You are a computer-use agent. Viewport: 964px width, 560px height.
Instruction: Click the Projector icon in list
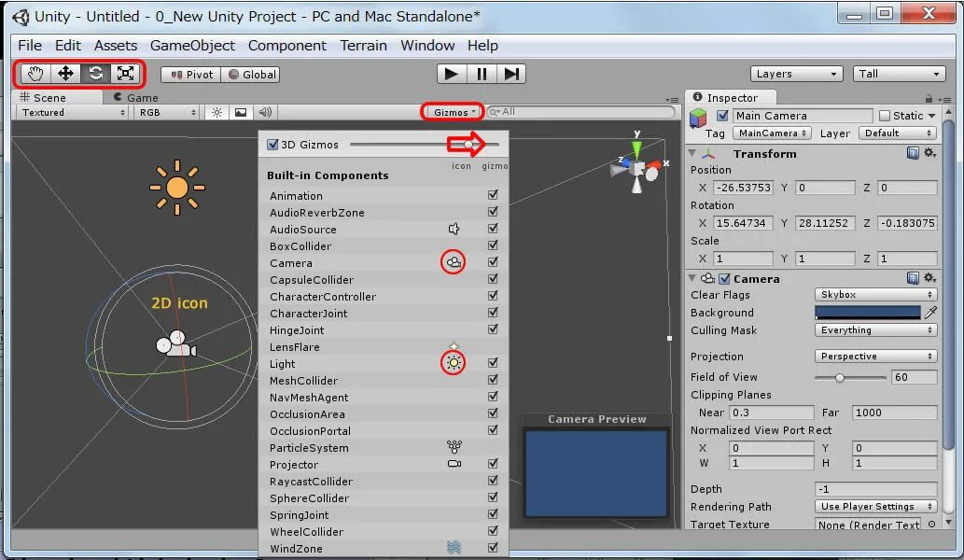point(454,464)
